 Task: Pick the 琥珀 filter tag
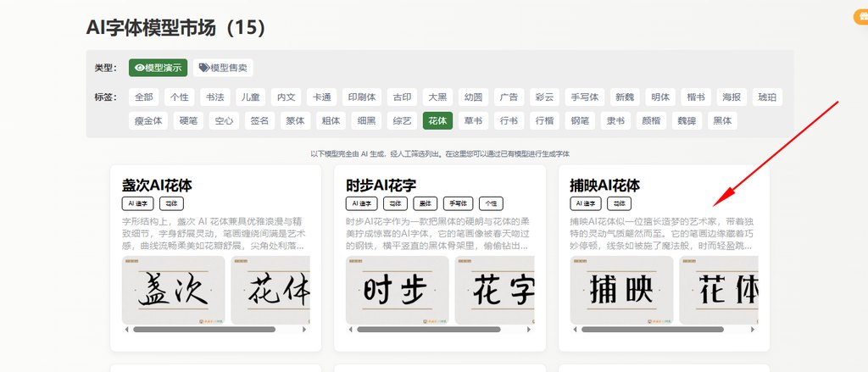click(x=767, y=97)
